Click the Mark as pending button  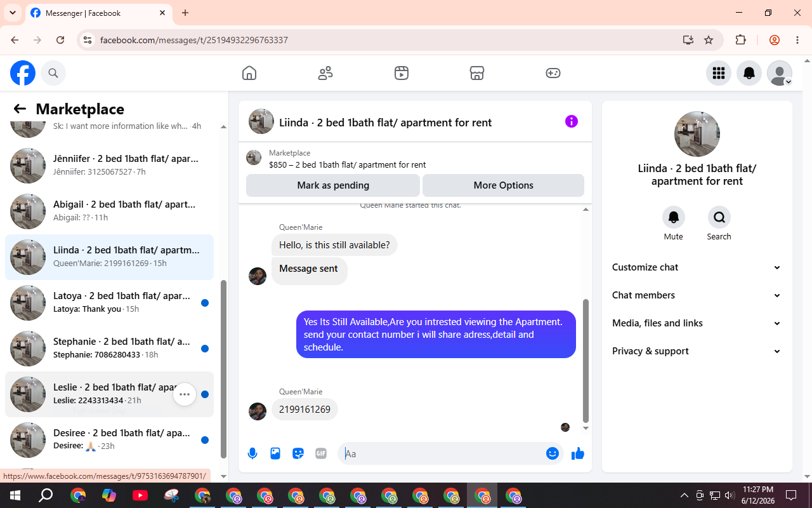(333, 185)
